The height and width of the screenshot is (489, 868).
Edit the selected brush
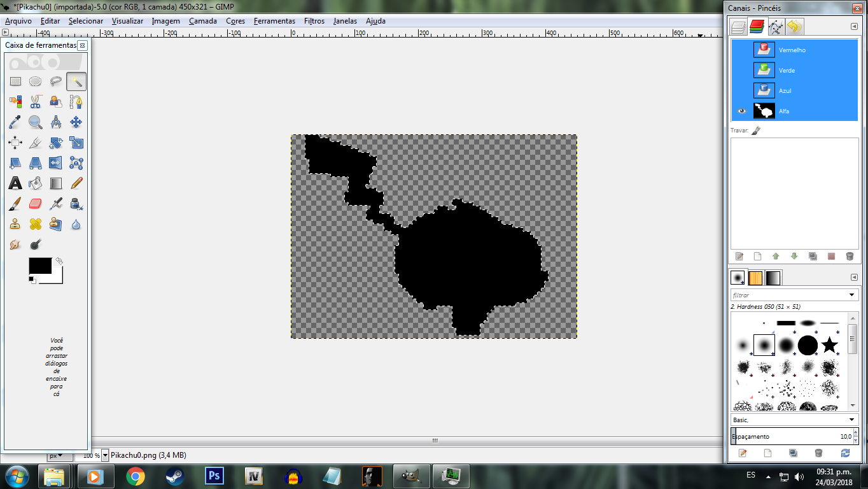coord(742,453)
